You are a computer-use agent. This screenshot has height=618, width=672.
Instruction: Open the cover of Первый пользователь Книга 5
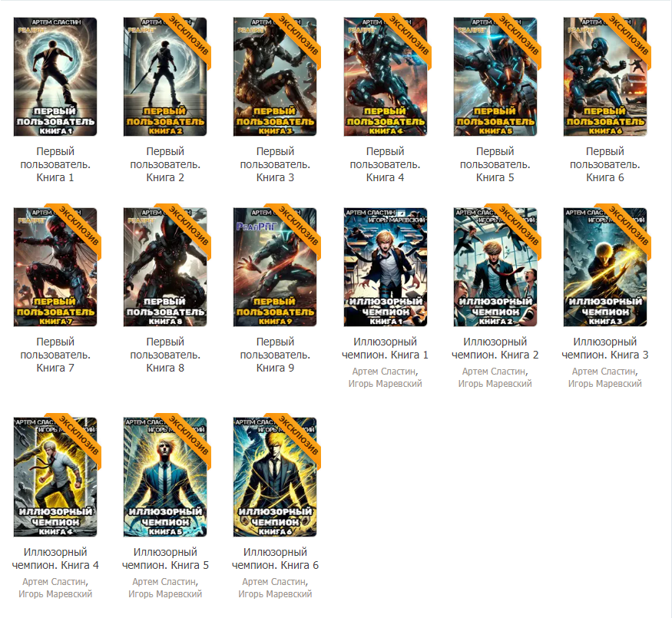(495, 77)
